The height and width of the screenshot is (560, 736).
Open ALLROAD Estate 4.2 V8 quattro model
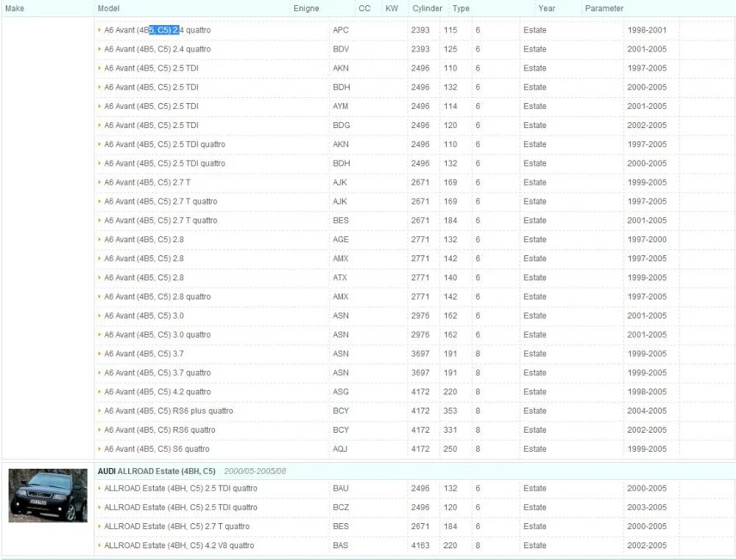tap(179, 545)
